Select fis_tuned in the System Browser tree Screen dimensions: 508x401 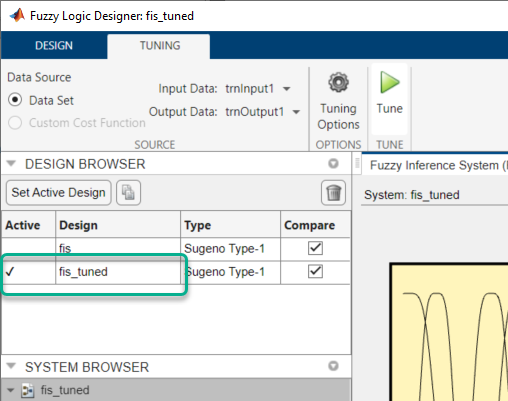(x=65, y=390)
